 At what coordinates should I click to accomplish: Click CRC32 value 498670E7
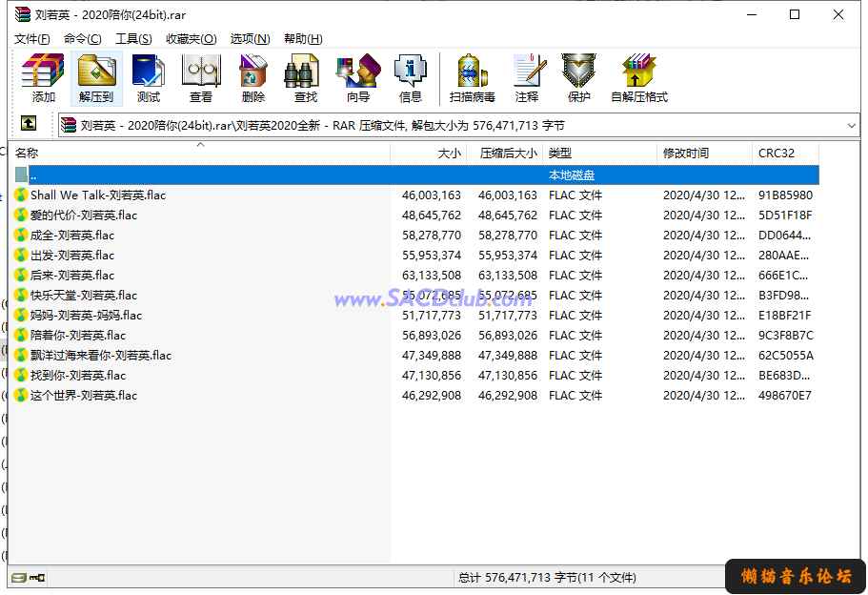pyautogui.click(x=785, y=395)
